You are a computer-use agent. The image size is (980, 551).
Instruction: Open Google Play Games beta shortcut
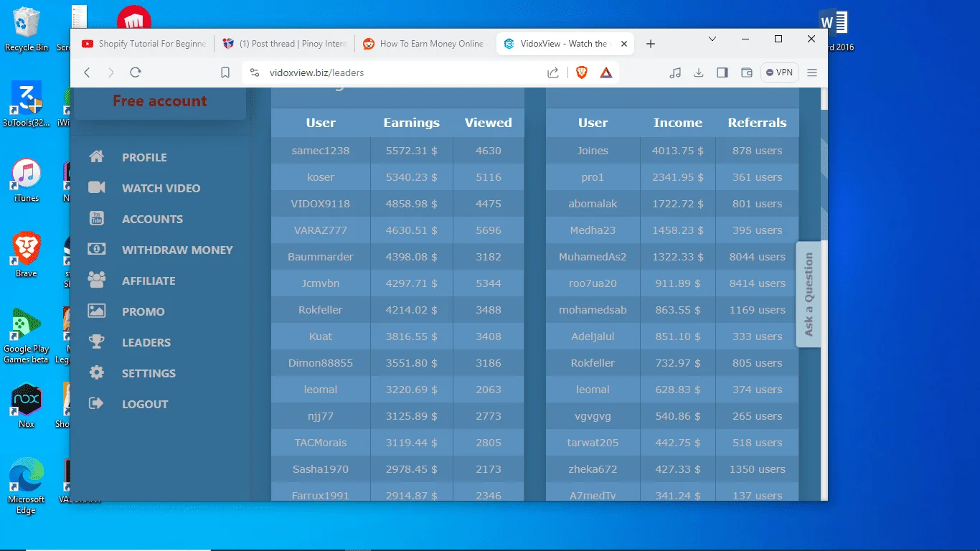coord(27,336)
